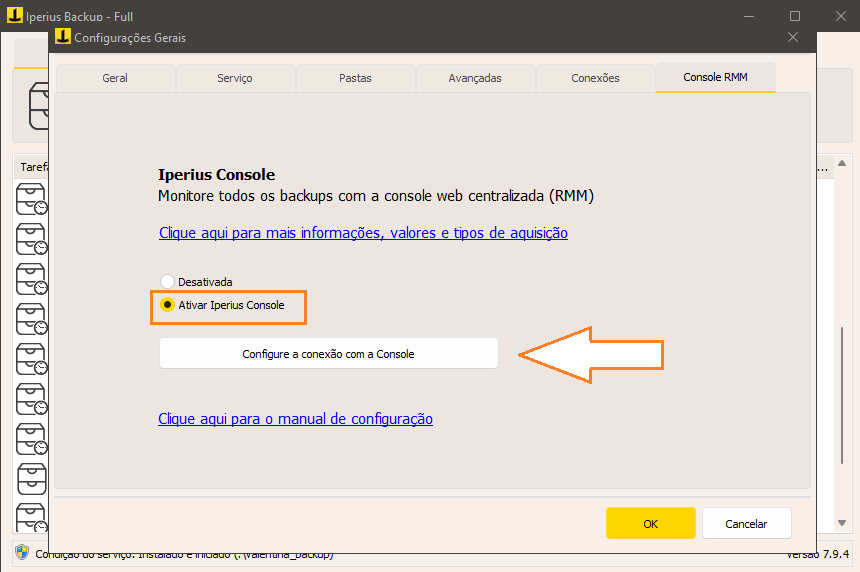
Task: Go to the Avançadas tab
Action: click(x=475, y=78)
